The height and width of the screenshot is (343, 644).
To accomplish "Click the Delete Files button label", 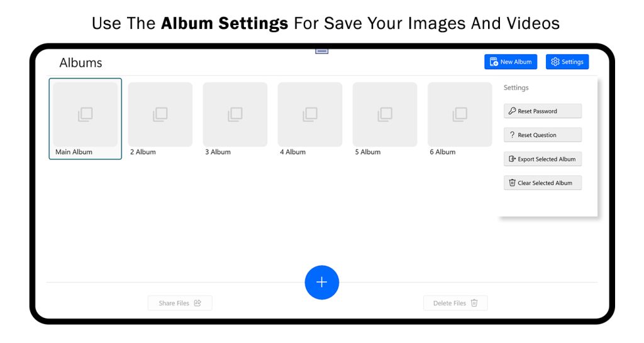I will [449, 303].
